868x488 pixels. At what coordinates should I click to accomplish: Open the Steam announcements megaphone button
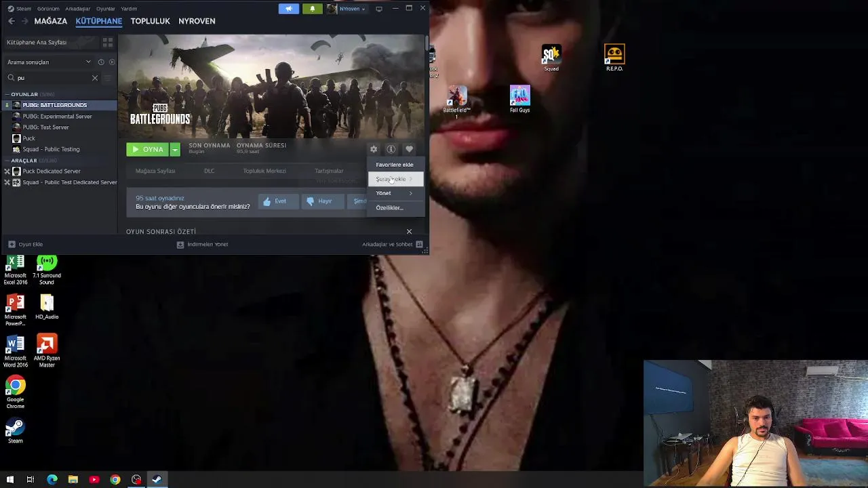tap(288, 9)
